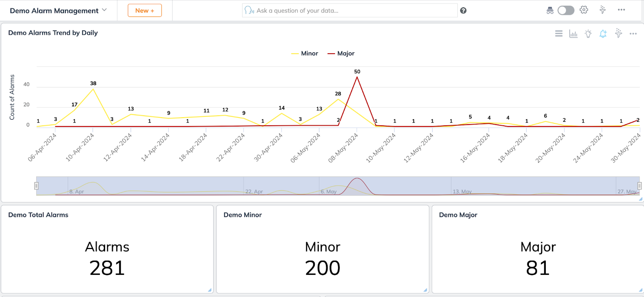Viewport: 644px width, 297px height.
Task: Toggle the incognito mode switch
Action: click(x=566, y=10)
